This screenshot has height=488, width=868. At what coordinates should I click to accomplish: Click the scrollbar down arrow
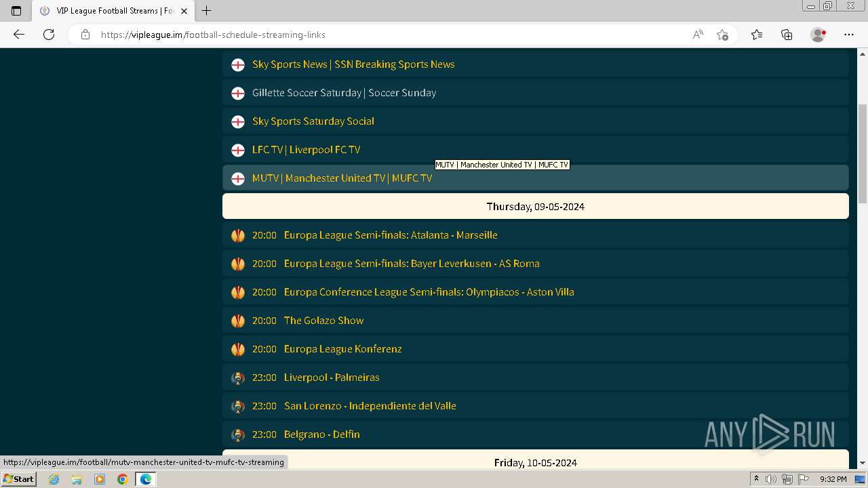(x=863, y=464)
